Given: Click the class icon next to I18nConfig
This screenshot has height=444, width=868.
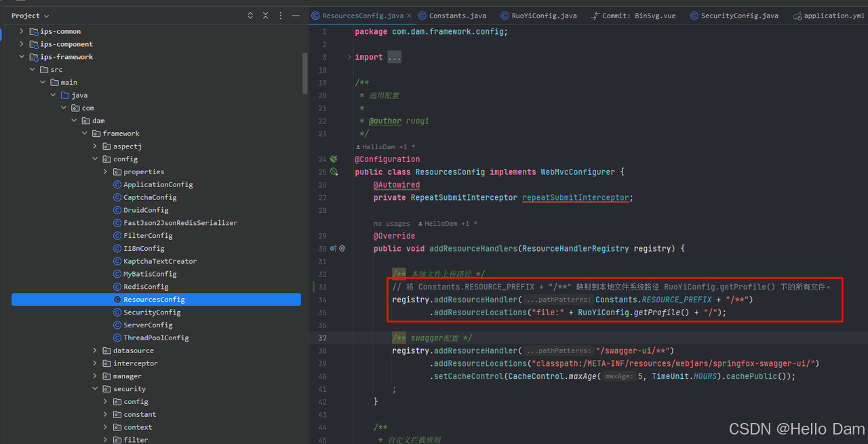Looking at the screenshot, I should (x=117, y=248).
